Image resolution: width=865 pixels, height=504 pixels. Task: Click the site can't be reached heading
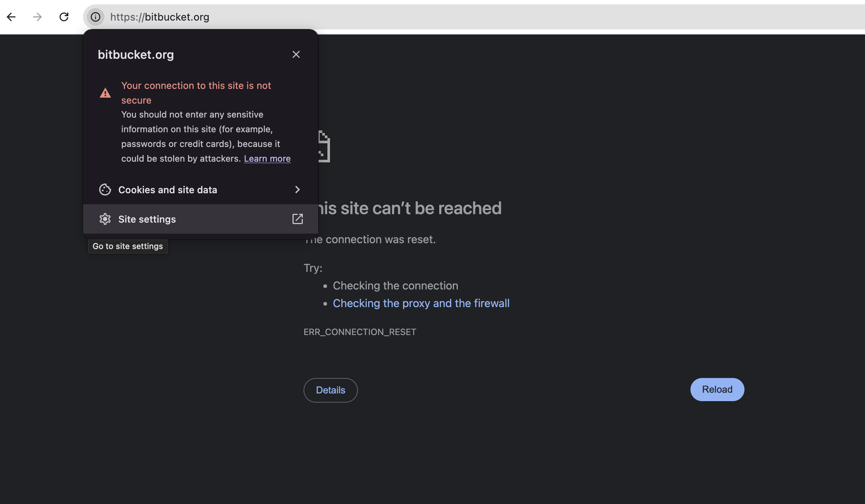[410, 208]
